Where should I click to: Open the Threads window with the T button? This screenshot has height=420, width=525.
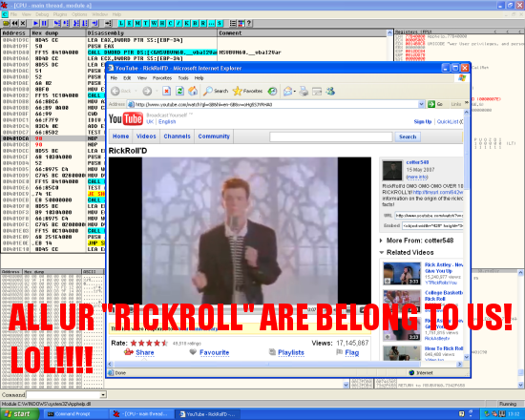(146, 23)
